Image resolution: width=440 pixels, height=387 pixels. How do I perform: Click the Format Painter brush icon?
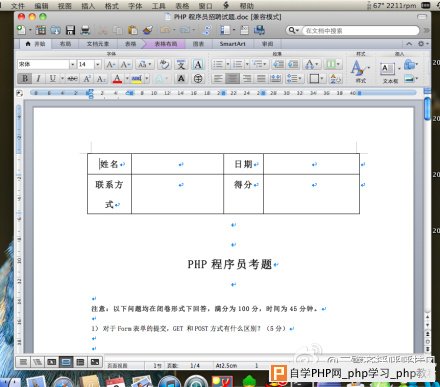click(x=148, y=30)
